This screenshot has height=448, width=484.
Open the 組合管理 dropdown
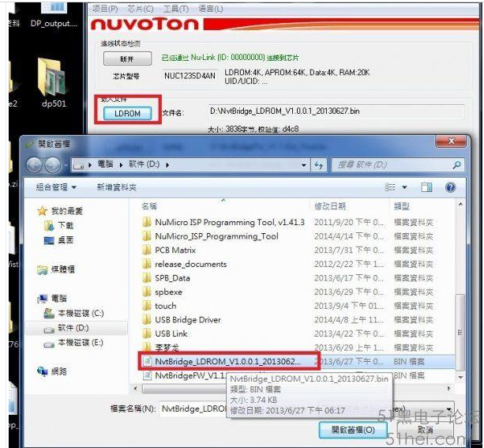tap(56, 187)
